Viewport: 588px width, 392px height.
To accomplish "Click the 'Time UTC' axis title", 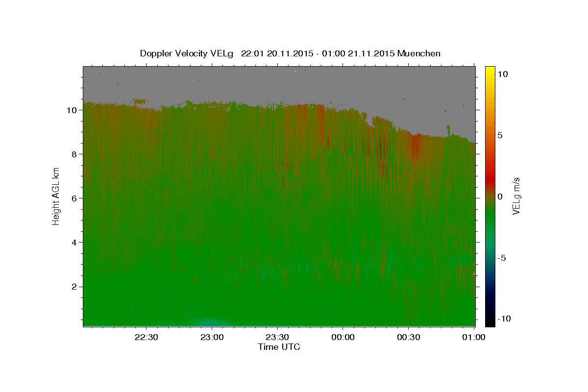I will (x=279, y=347).
